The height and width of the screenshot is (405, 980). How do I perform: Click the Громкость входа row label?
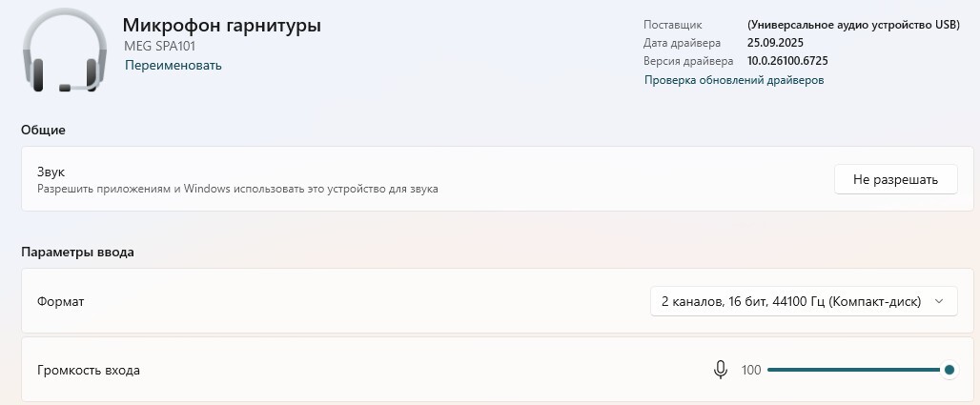pos(88,370)
